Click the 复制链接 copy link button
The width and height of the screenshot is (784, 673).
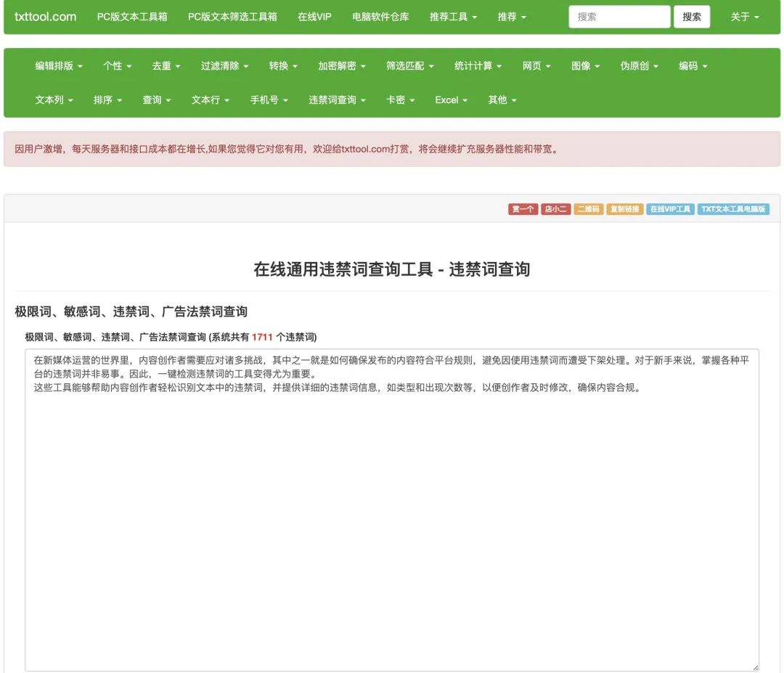click(x=623, y=208)
